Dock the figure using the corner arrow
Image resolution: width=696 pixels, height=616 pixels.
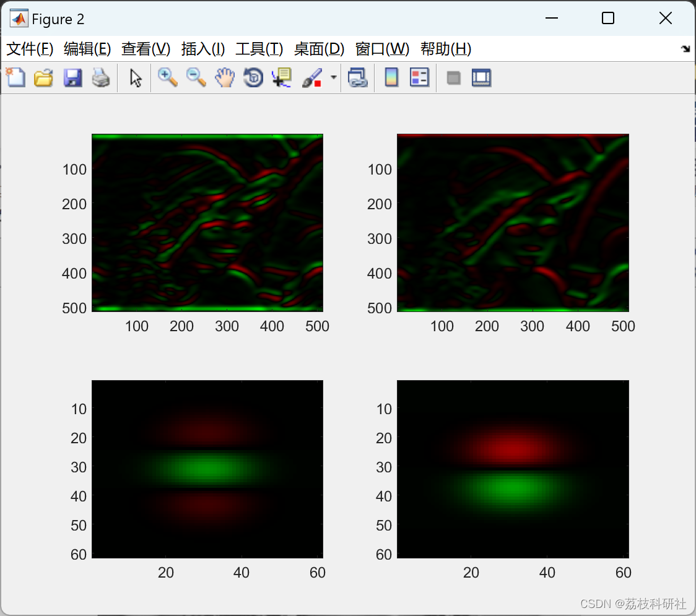point(685,49)
